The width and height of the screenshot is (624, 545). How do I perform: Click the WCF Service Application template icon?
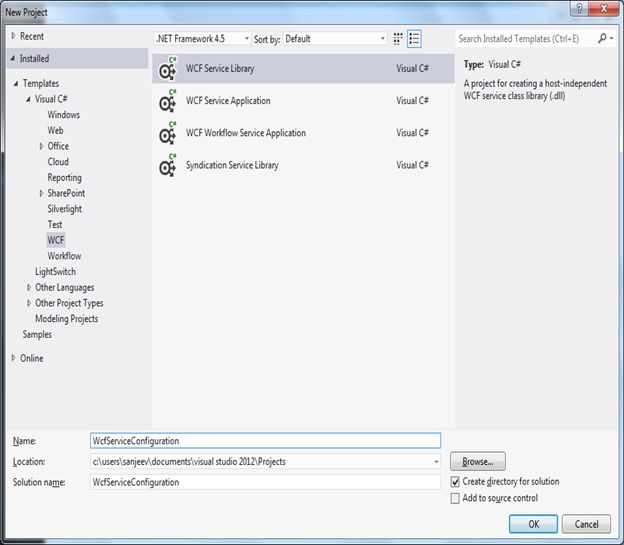168,101
